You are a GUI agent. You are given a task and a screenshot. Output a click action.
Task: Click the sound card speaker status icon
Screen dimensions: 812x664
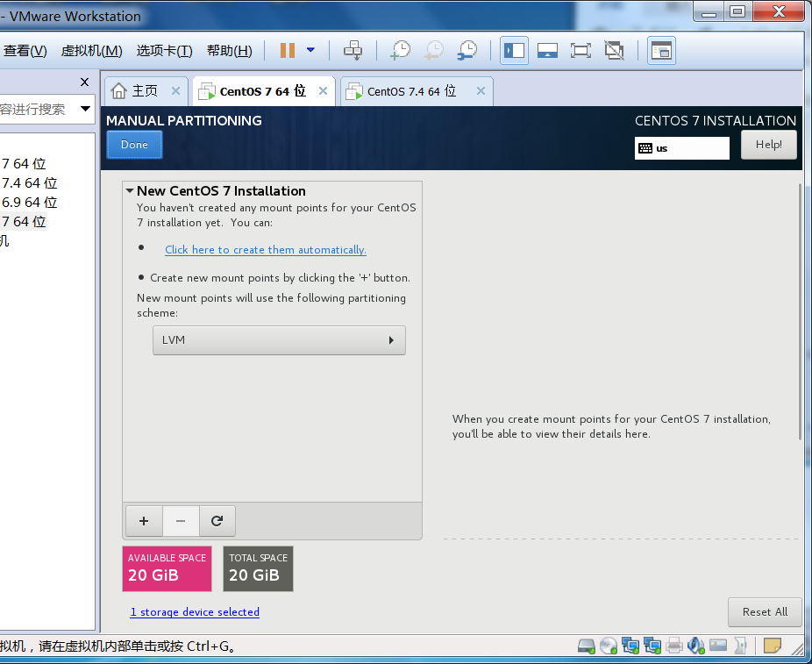pos(696,646)
